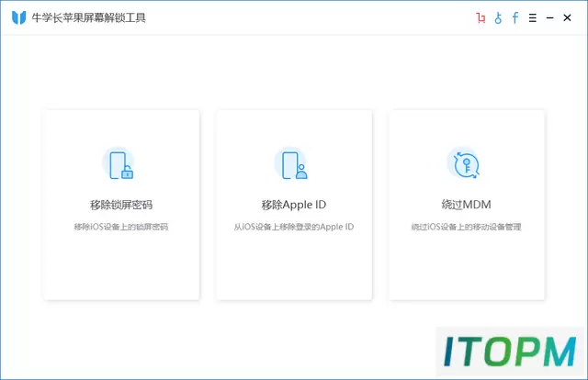Select the 绕过MDM heading

tap(466, 205)
